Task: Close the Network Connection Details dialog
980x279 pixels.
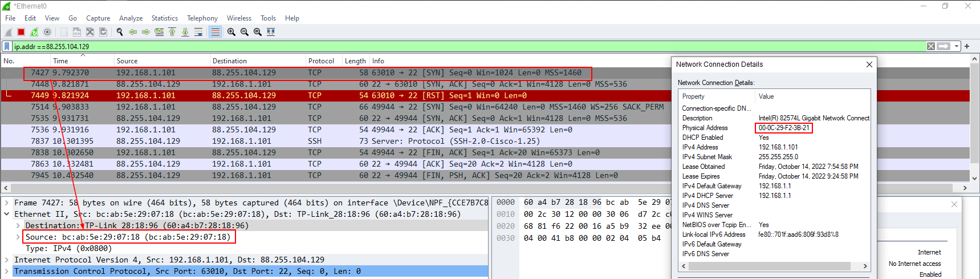Action: pos(869,64)
